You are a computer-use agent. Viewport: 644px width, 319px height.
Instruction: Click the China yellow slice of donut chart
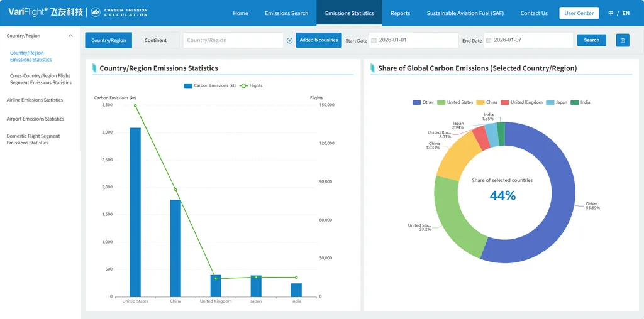point(454,155)
